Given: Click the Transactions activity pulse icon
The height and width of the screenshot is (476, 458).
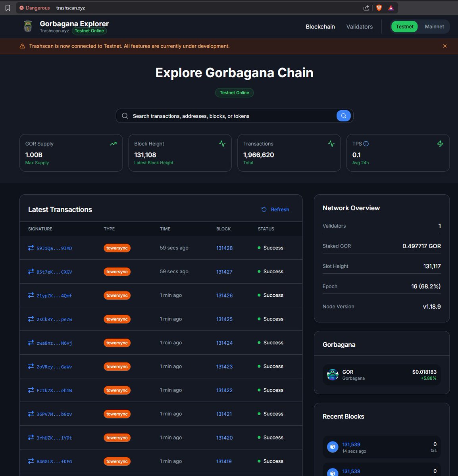Looking at the screenshot, I should point(331,144).
